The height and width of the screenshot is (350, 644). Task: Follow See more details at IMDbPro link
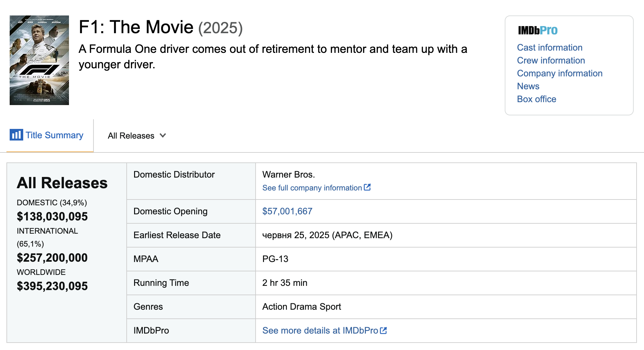[320, 331]
